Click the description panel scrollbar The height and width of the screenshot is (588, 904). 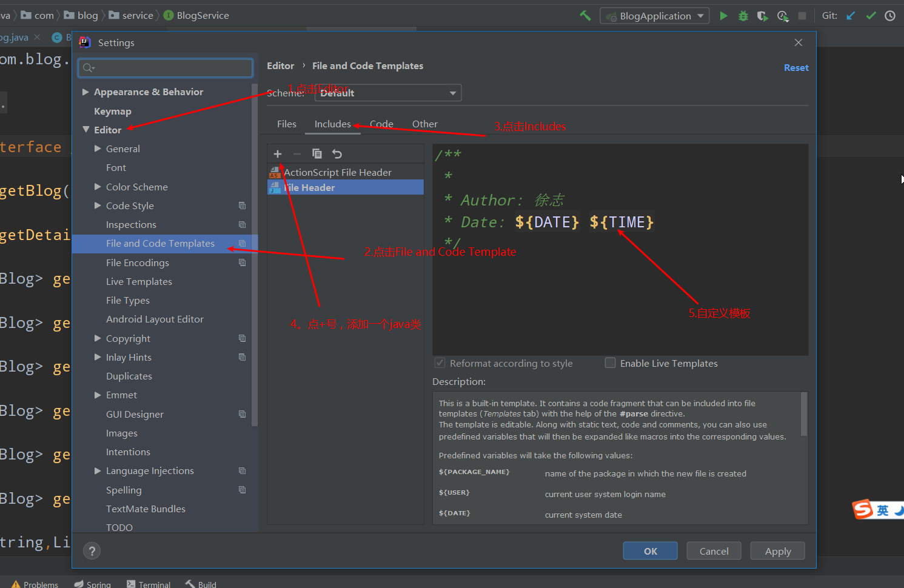(x=804, y=414)
